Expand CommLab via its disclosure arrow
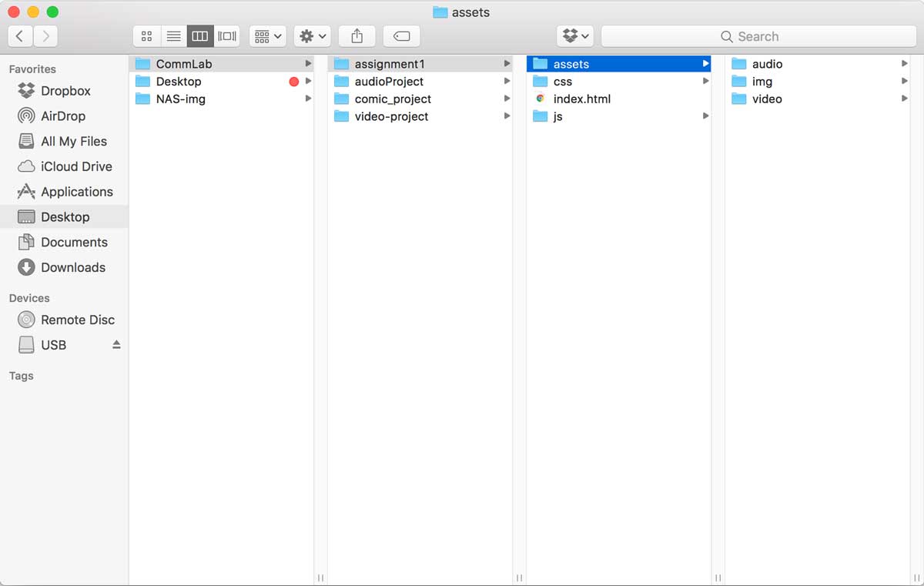Image resolution: width=924 pixels, height=586 pixels. [308, 64]
